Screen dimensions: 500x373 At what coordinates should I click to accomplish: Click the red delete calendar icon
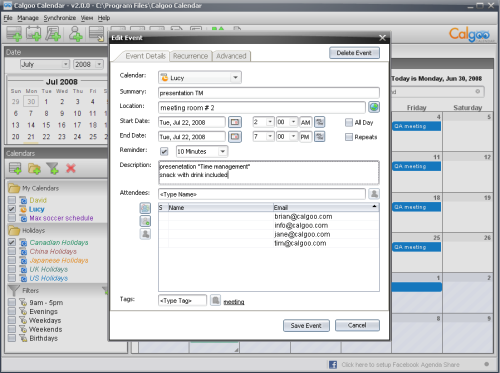tap(71, 168)
